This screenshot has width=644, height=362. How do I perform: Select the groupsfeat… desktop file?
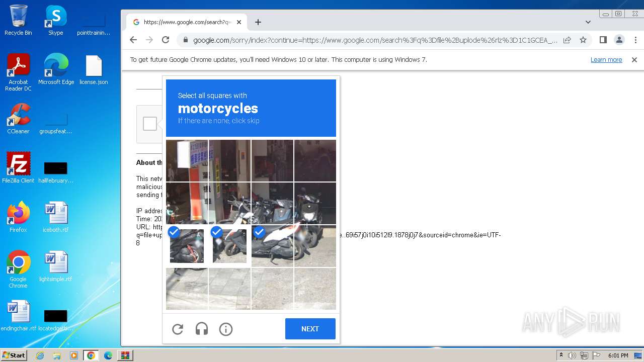click(56, 124)
